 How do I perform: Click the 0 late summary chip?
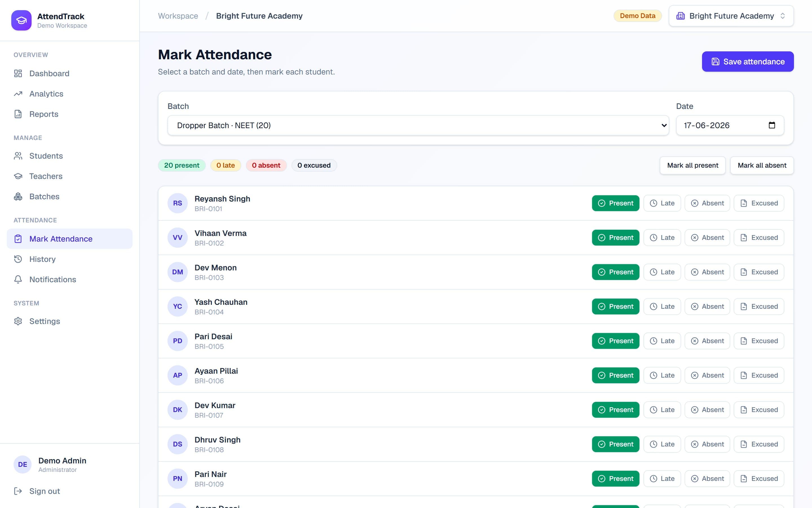point(226,165)
